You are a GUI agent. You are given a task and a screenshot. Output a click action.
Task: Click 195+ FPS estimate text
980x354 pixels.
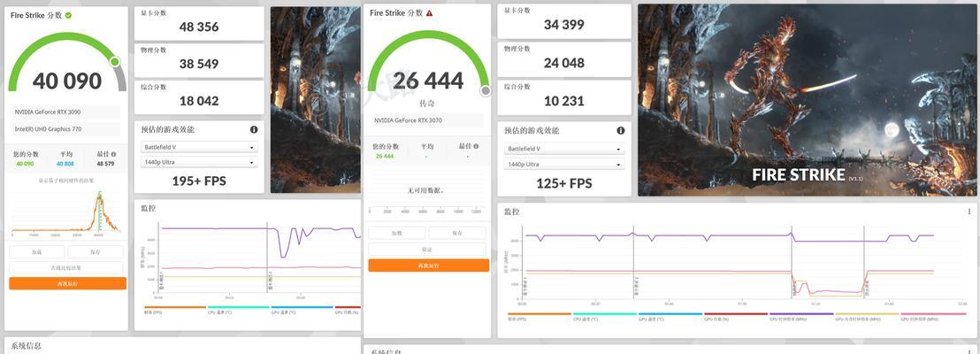tap(199, 181)
